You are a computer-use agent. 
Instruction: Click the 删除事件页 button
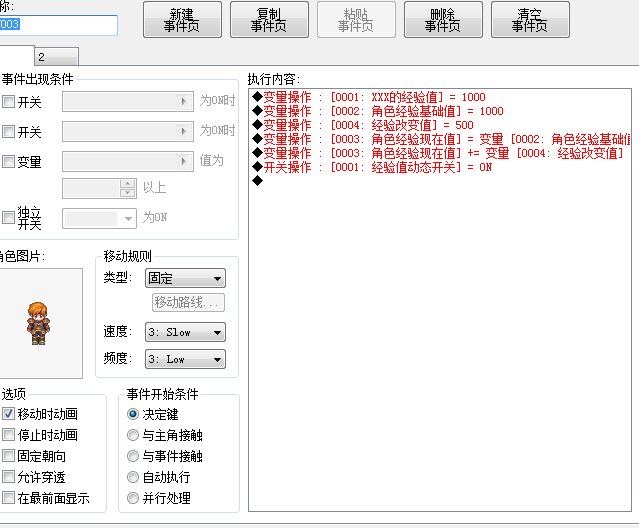[443, 20]
